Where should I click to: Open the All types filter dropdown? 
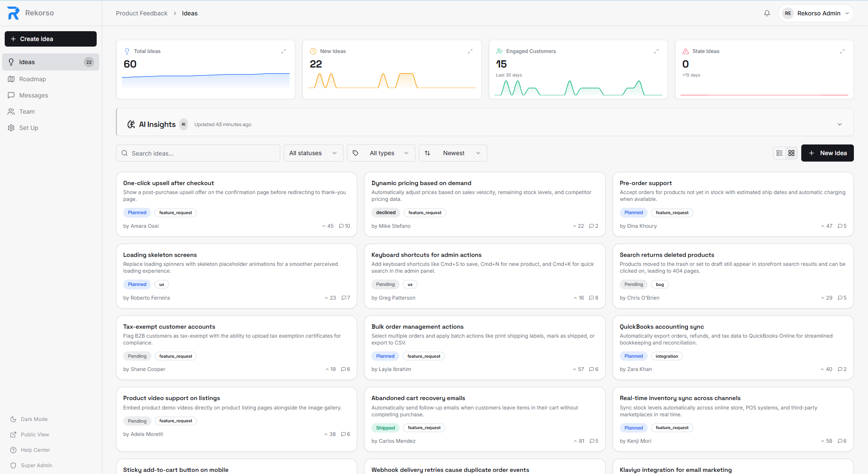click(x=381, y=153)
